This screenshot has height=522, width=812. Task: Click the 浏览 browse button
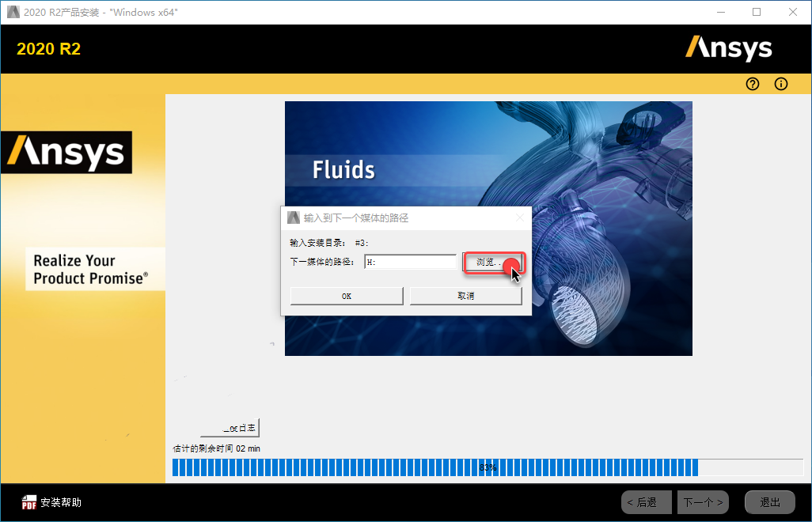(x=493, y=263)
